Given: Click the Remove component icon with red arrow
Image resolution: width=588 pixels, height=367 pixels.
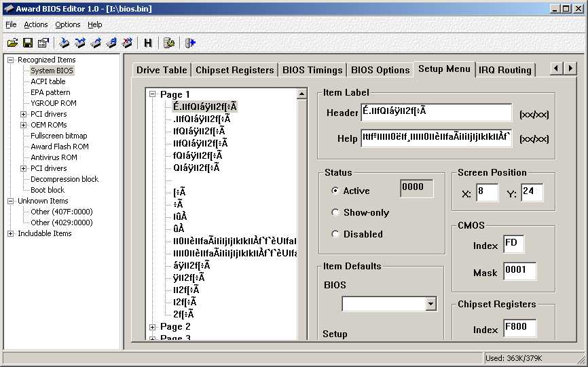Looking at the screenshot, I should click(127, 43).
